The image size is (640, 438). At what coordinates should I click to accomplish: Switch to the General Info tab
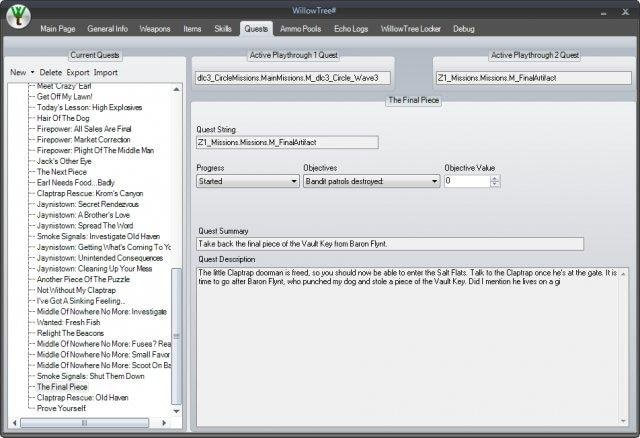click(x=107, y=29)
